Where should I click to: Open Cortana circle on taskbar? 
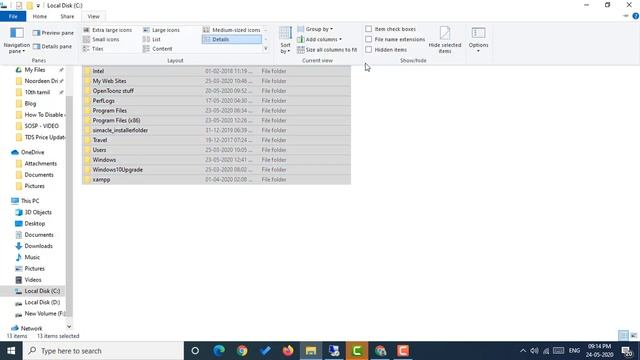pyautogui.click(x=195, y=351)
